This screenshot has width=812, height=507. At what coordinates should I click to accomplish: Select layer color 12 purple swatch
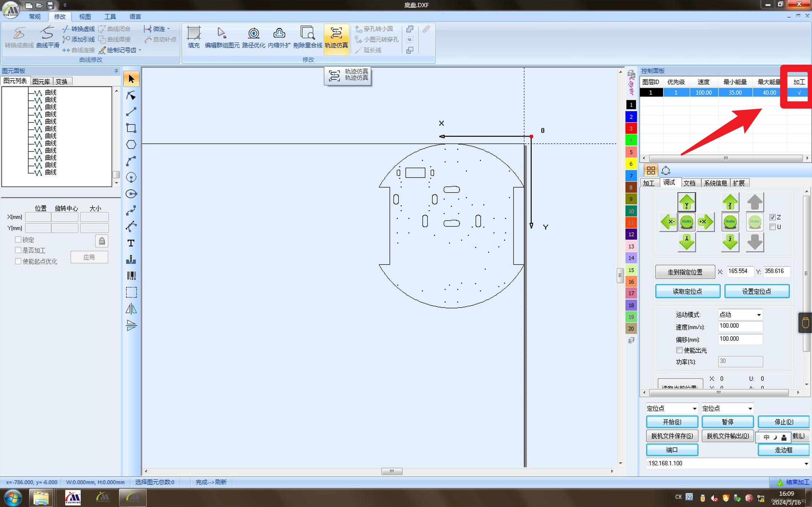(x=631, y=234)
